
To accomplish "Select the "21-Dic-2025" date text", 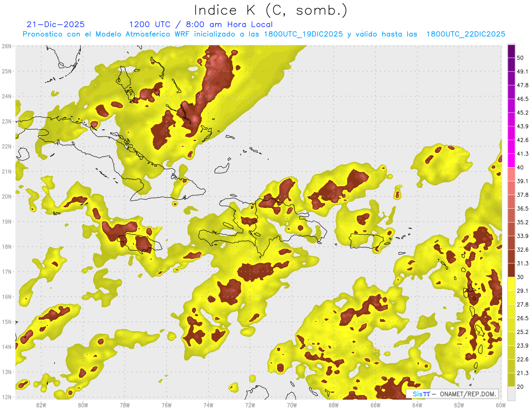I will click(56, 24).
